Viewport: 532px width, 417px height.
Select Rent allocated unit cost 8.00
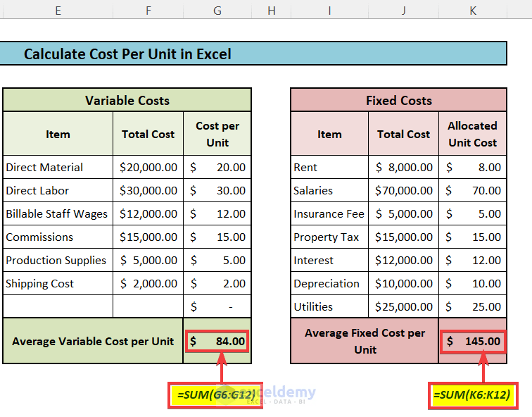pyautogui.click(x=473, y=167)
